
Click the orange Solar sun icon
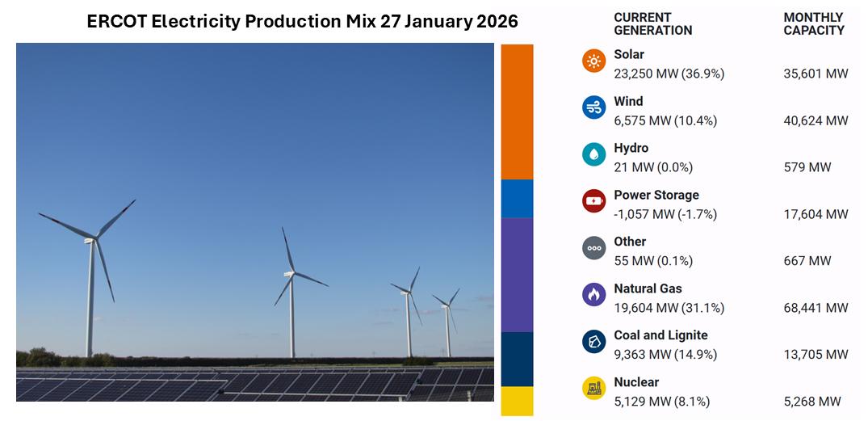[594, 61]
